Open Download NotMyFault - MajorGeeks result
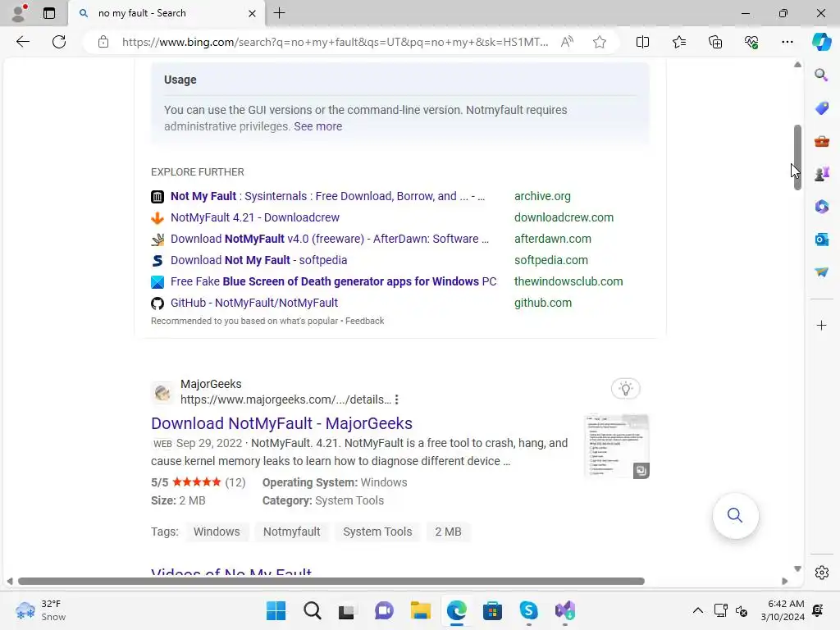Viewport: 840px width, 630px height. (282, 423)
